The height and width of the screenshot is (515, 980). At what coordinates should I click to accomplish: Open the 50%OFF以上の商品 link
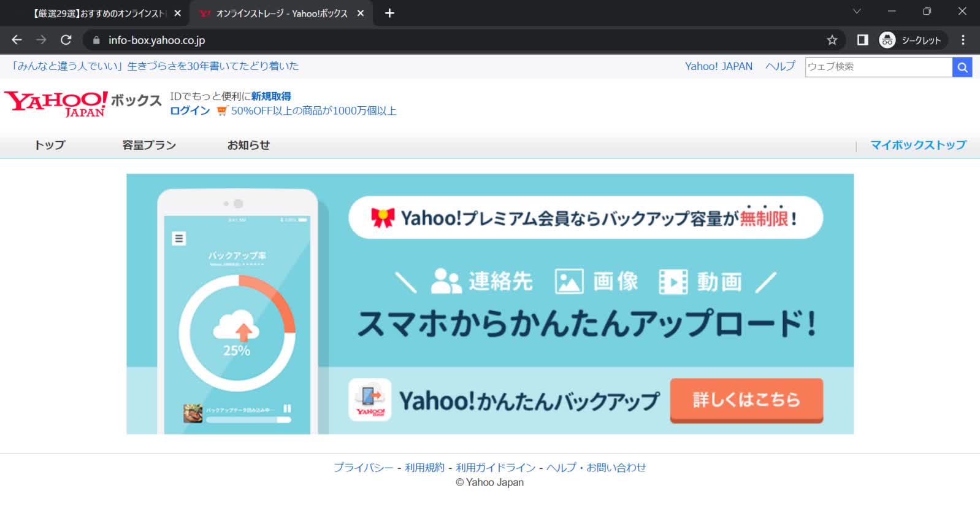(313, 111)
